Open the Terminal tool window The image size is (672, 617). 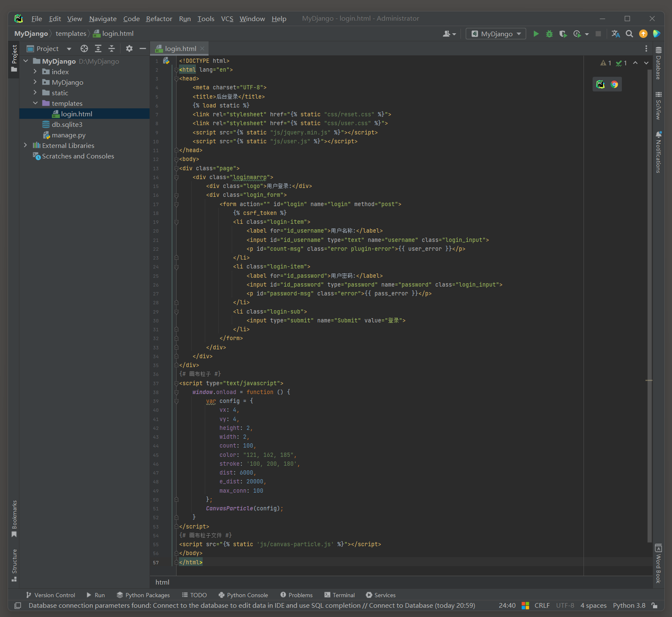click(x=340, y=595)
